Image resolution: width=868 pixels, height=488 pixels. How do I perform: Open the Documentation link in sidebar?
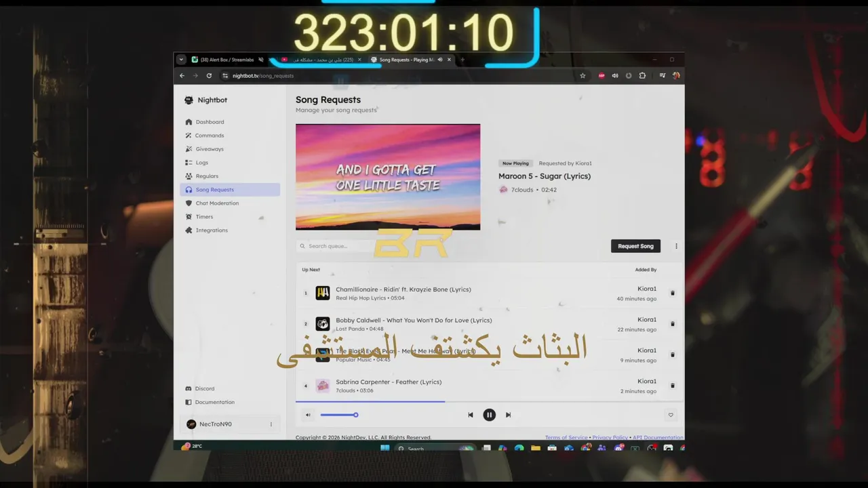(229, 402)
